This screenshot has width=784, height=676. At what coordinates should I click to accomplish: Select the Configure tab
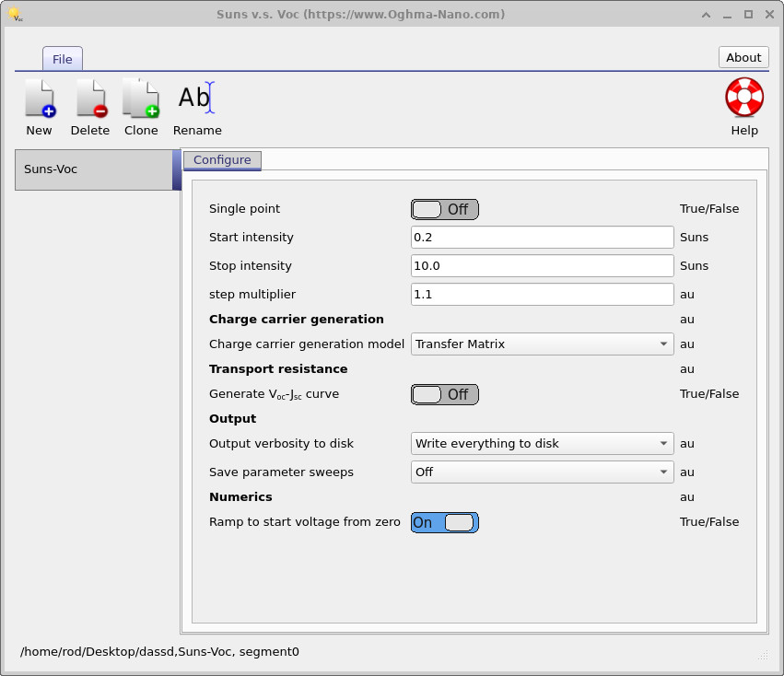click(x=222, y=159)
